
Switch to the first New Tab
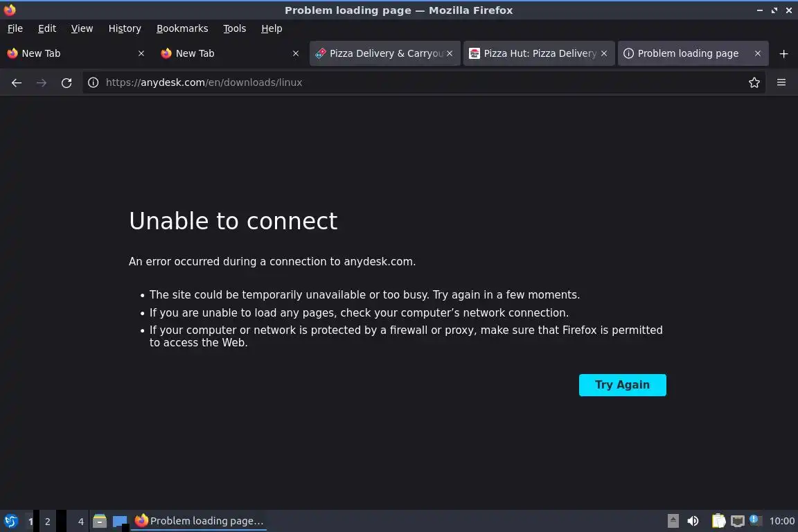[76, 53]
